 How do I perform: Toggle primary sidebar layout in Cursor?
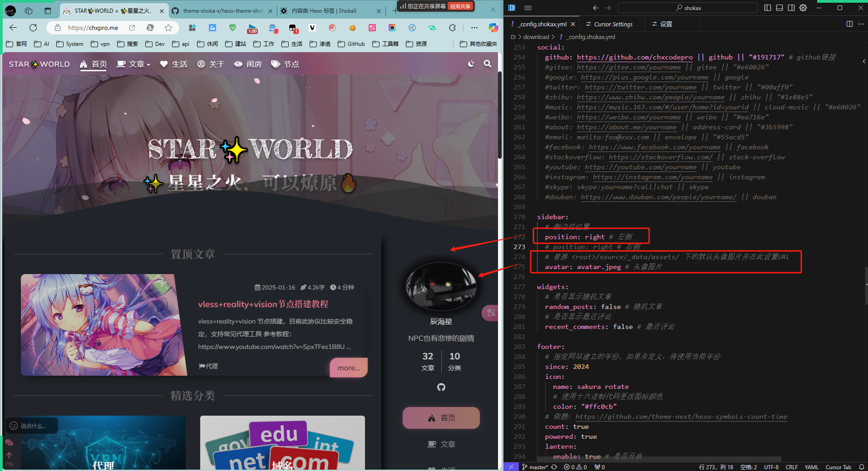pos(768,8)
